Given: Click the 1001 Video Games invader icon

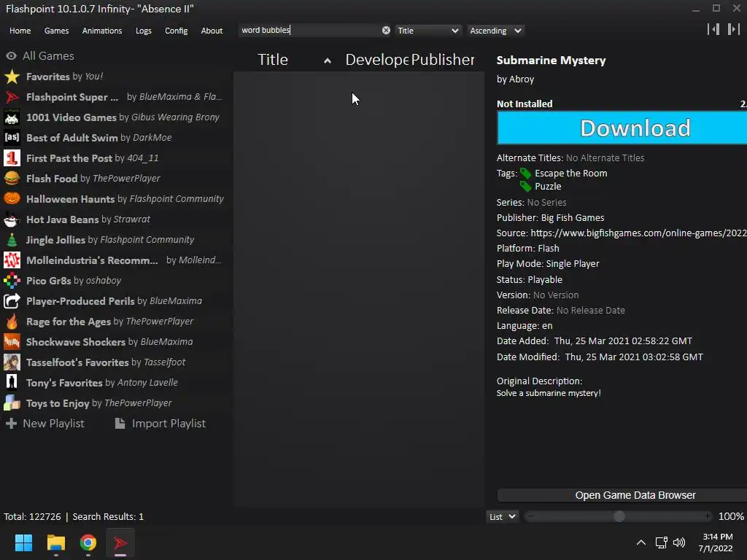Looking at the screenshot, I should [12, 117].
